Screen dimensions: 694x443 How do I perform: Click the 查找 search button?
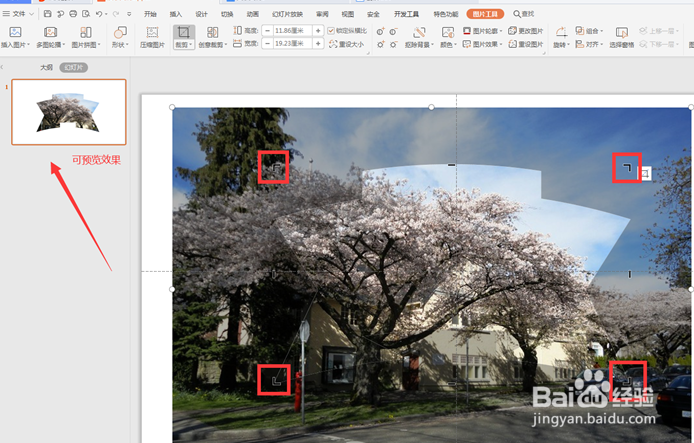(x=524, y=14)
